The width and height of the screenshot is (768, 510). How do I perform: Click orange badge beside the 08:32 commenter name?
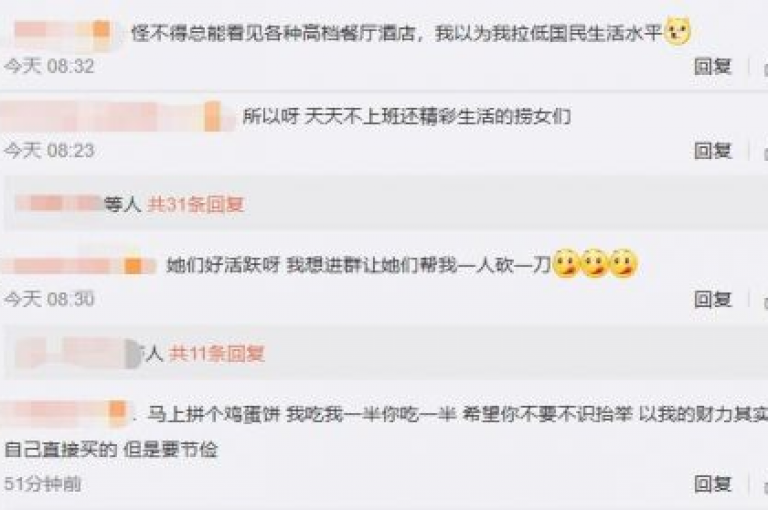(101, 29)
